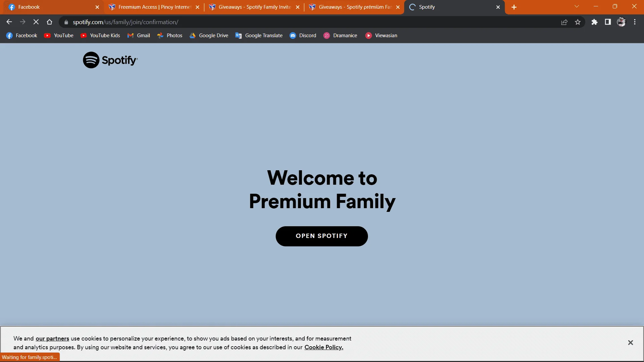
Task: Open the Discord bookmark
Action: (303, 36)
